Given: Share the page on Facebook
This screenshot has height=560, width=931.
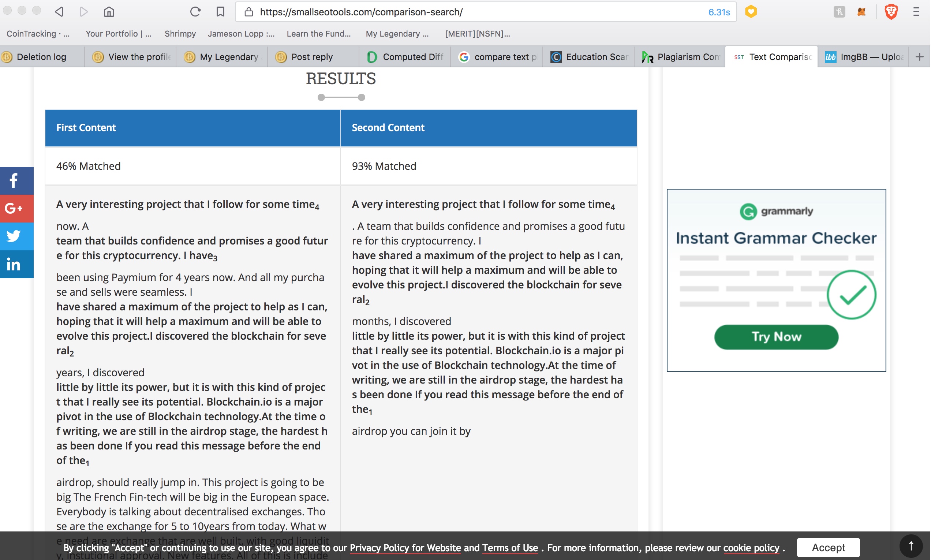Looking at the screenshot, I should click(16, 180).
